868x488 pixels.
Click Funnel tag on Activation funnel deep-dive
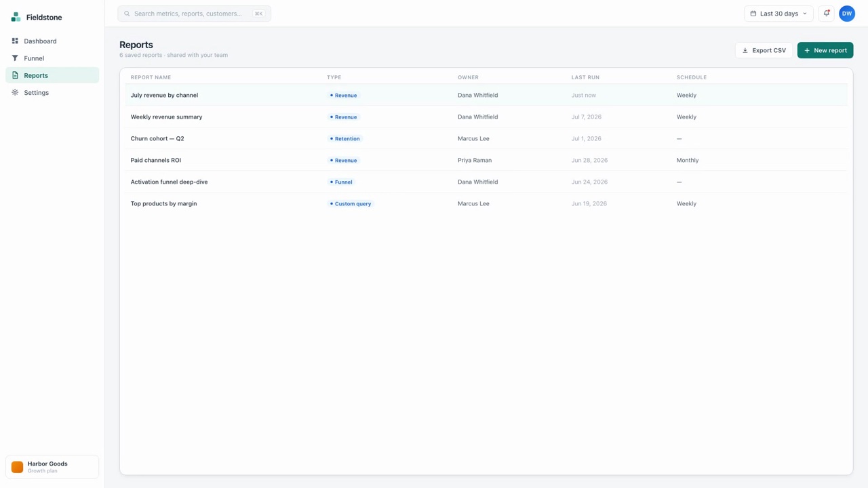tap(341, 182)
